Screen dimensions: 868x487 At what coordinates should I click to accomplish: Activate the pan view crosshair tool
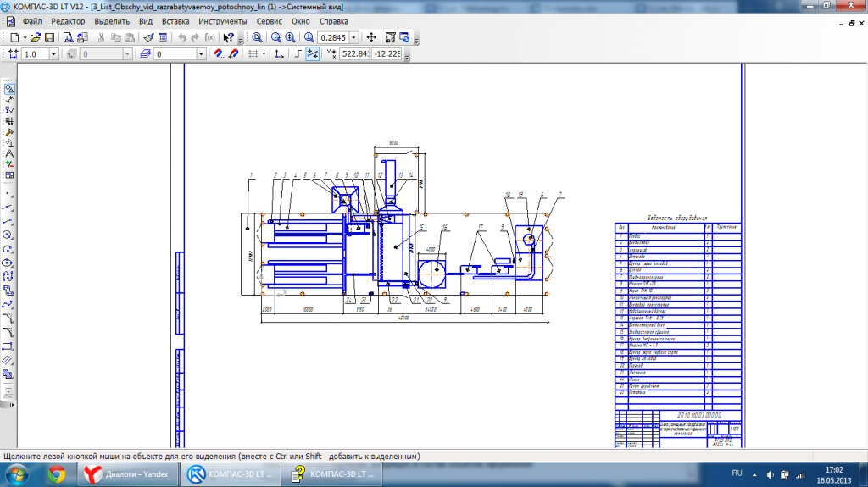(371, 37)
